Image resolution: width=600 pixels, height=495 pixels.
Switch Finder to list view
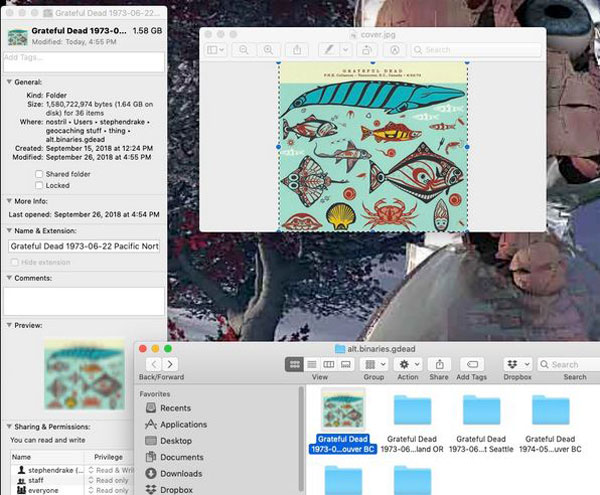point(311,365)
